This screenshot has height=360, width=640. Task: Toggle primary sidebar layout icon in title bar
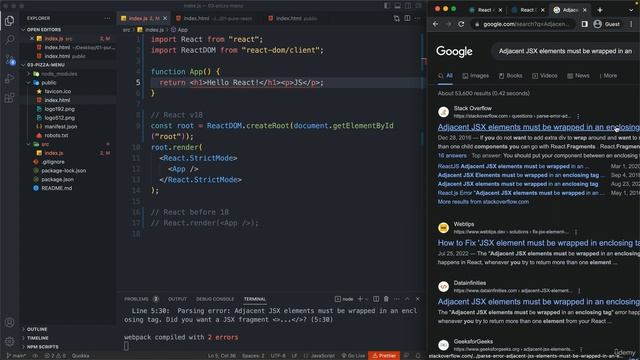point(387,6)
